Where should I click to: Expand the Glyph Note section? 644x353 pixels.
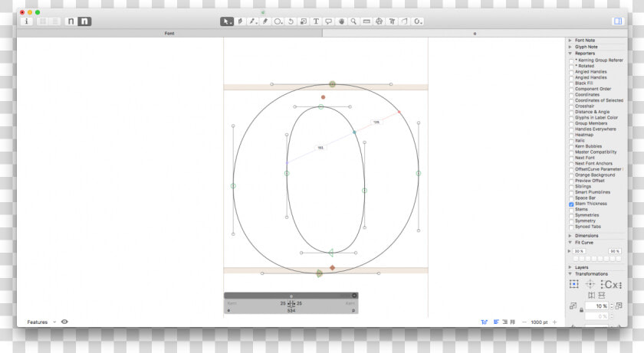pos(570,47)
